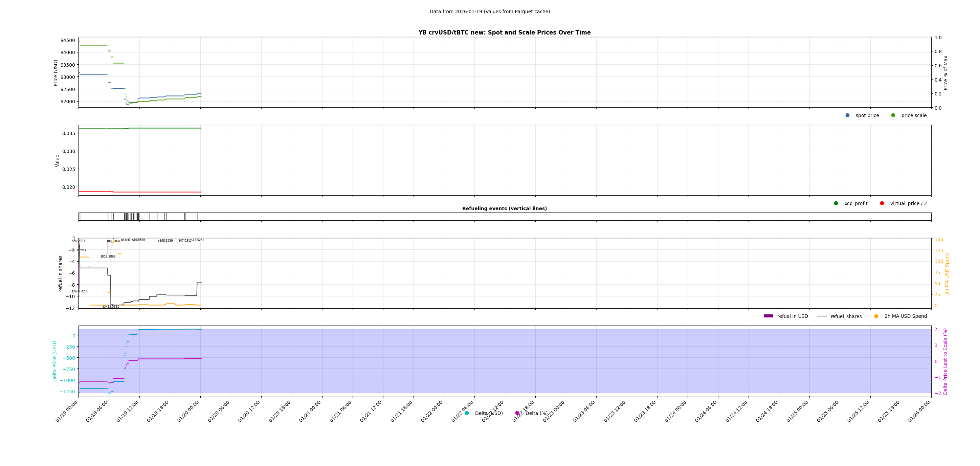Click the purple refuel in USD legend swatch
The width and height of the screenshot is (980, 466).
coord(769,316)
